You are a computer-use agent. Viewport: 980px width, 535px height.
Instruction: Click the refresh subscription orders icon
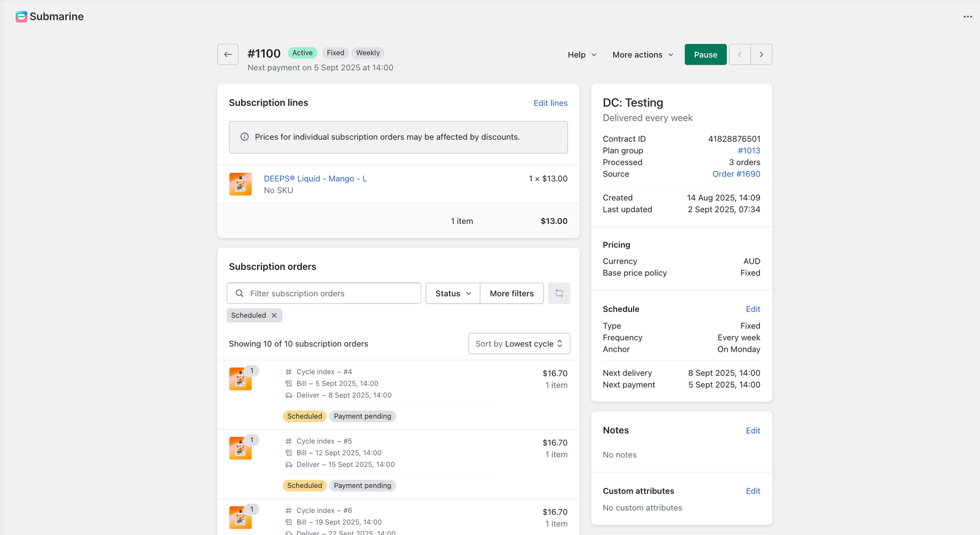(x=559, y=293)
